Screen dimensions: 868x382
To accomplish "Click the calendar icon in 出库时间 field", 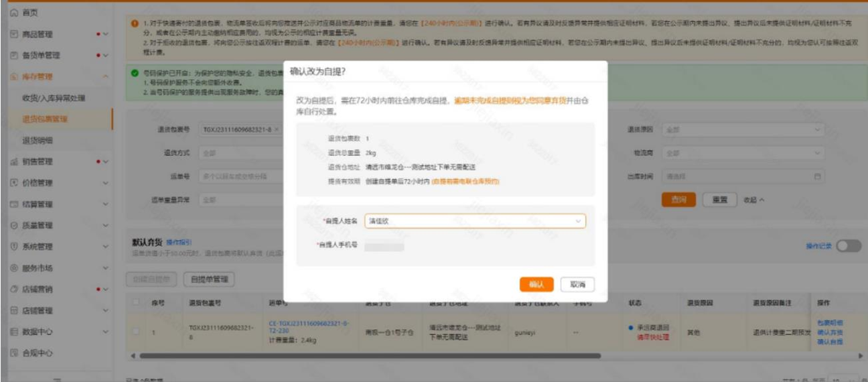I will tap(816, 176).
